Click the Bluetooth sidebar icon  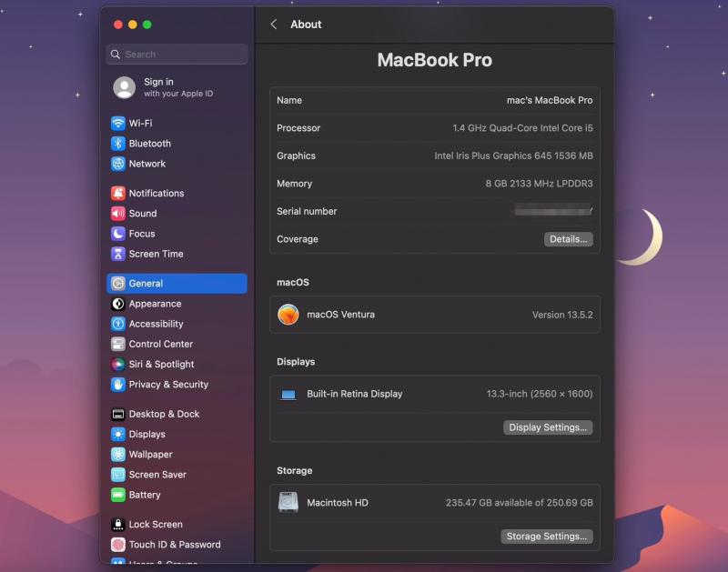click(118, 144)
